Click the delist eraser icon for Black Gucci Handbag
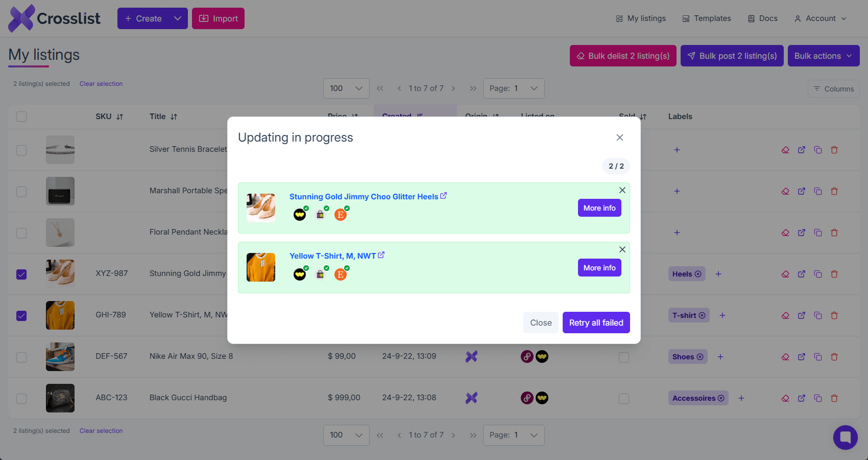 click(785, 398)
